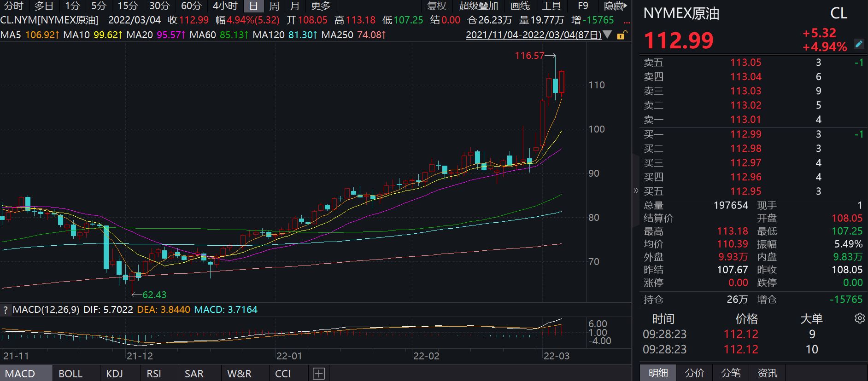868x381 pixels.
Task: Open the 画线 drawing tools
Action: pos(520,6)
